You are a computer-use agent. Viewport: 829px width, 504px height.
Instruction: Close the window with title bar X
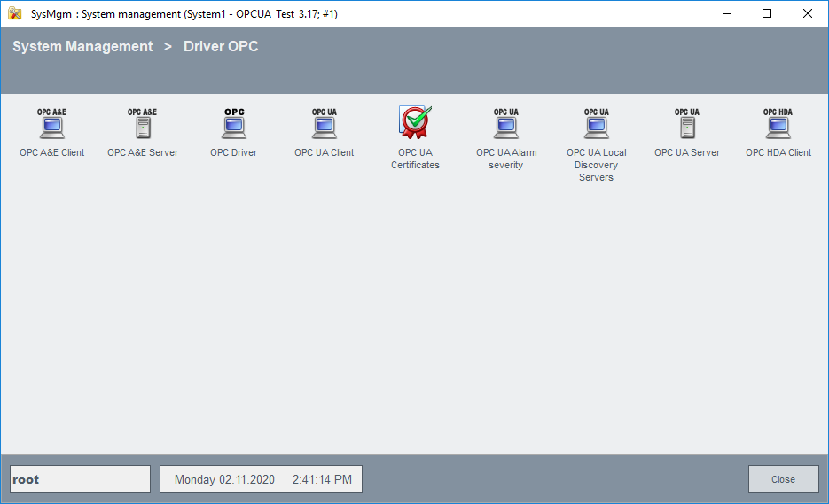(808, 13)
